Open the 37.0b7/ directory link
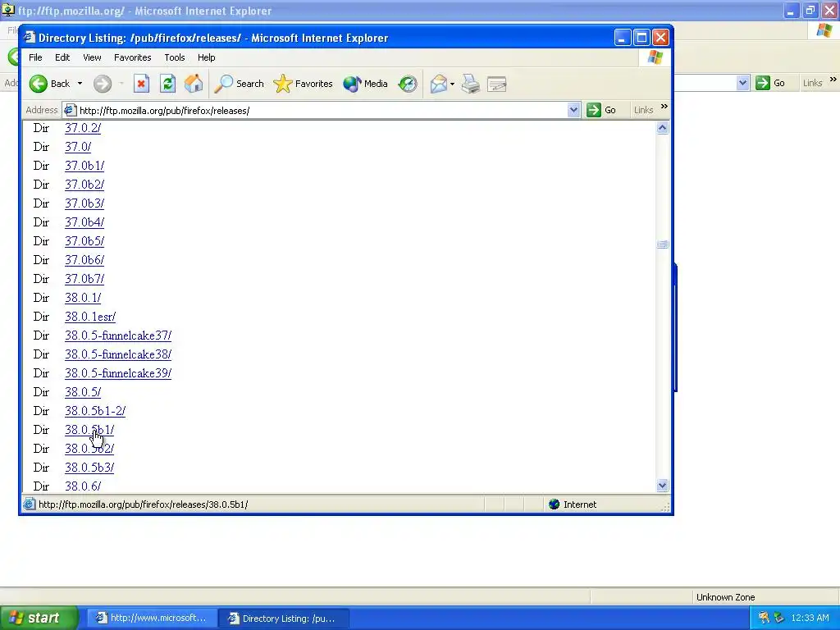The width and height of the screenshot is (840, 630). [x=84, y=279]
